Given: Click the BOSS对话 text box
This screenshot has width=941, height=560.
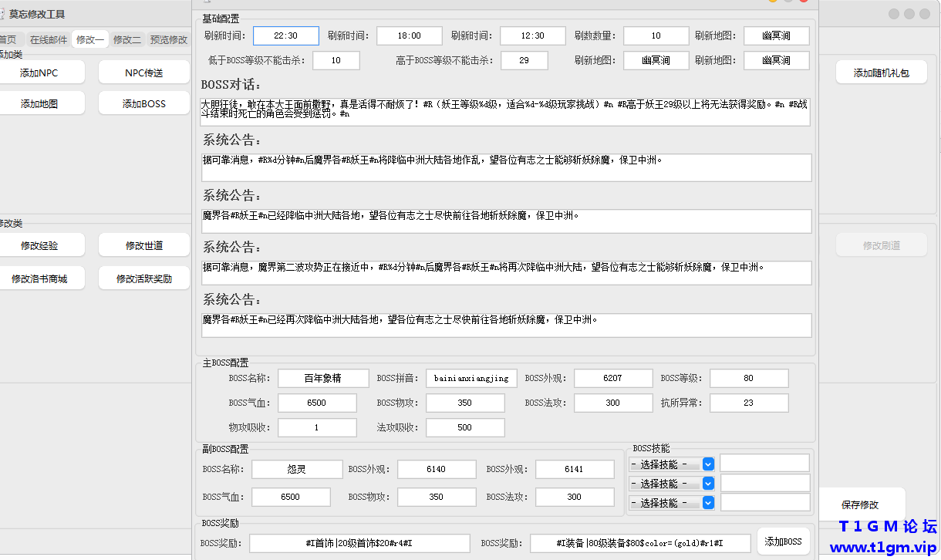Looking at the screenshot, I should (x=505, y=111).
